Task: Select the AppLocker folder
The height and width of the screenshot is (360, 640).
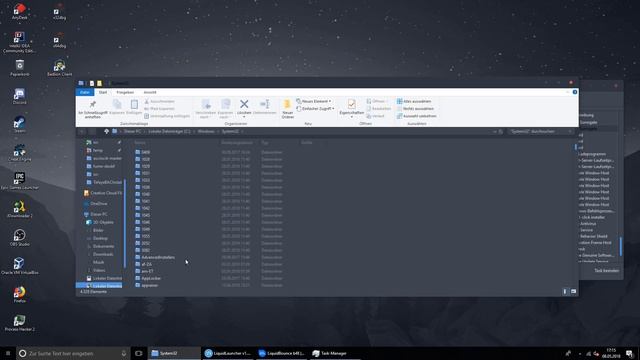Action: click(x=148, y=278)
